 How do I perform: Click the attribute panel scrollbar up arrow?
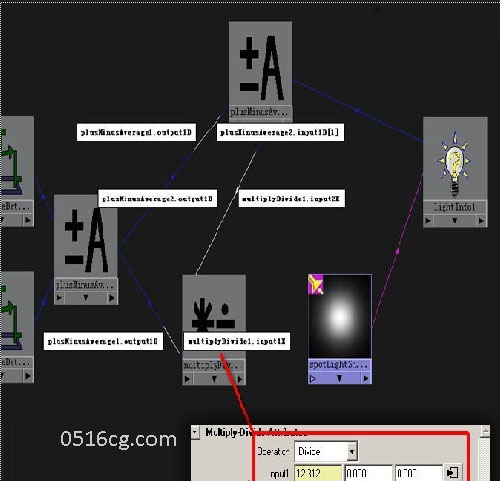tap(486, 432)
